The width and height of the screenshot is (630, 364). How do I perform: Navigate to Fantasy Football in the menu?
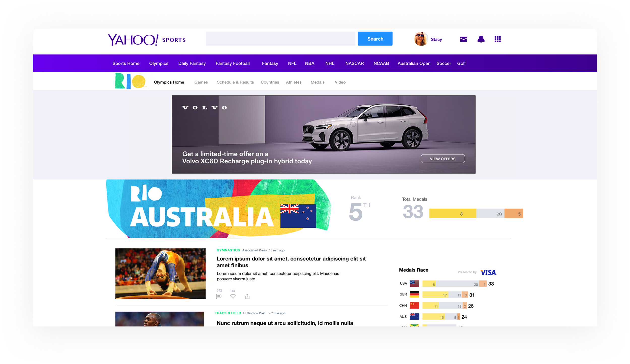coord(232,63)
